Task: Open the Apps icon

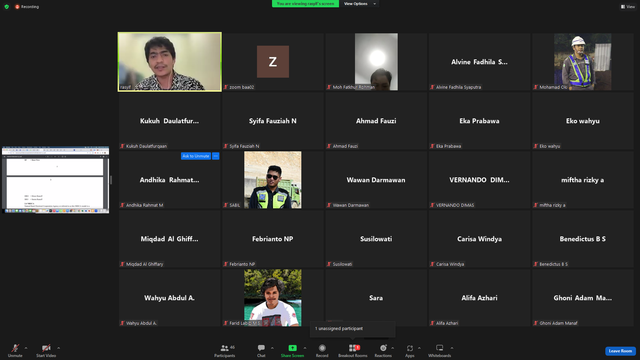Action: pos(410,348)
